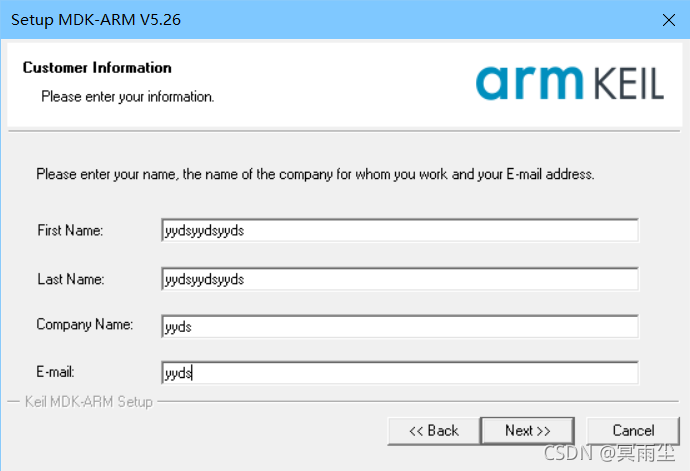Click the 'Please enter your information.' text
690x471 pixels.
128,96
